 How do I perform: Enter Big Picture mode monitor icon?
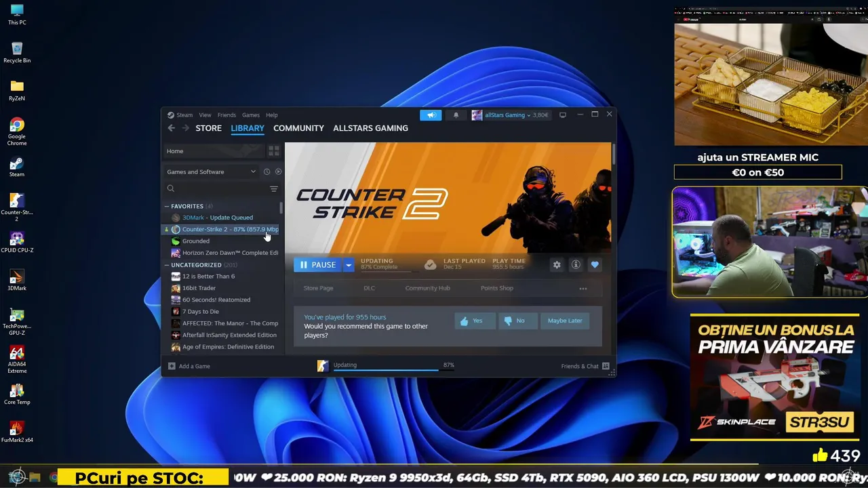(x=562, y=115)
